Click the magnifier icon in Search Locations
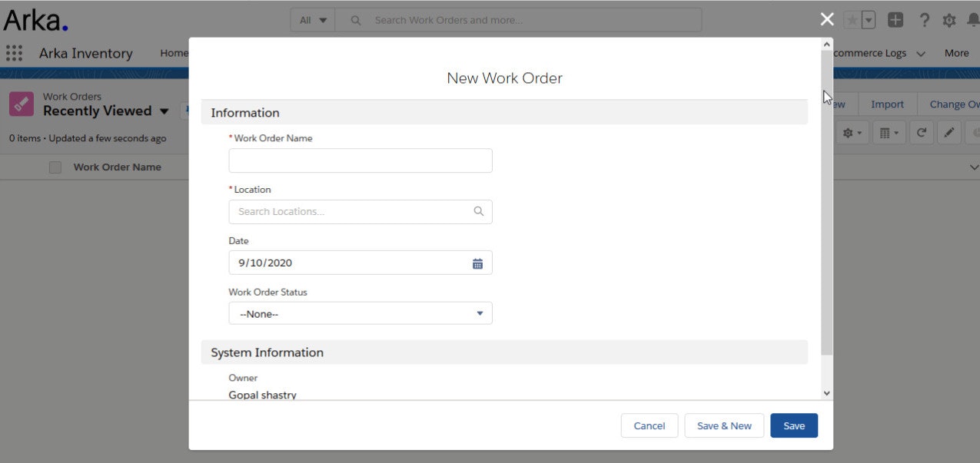The width and height of the screenshot is (980, 463). click(479, 211)
